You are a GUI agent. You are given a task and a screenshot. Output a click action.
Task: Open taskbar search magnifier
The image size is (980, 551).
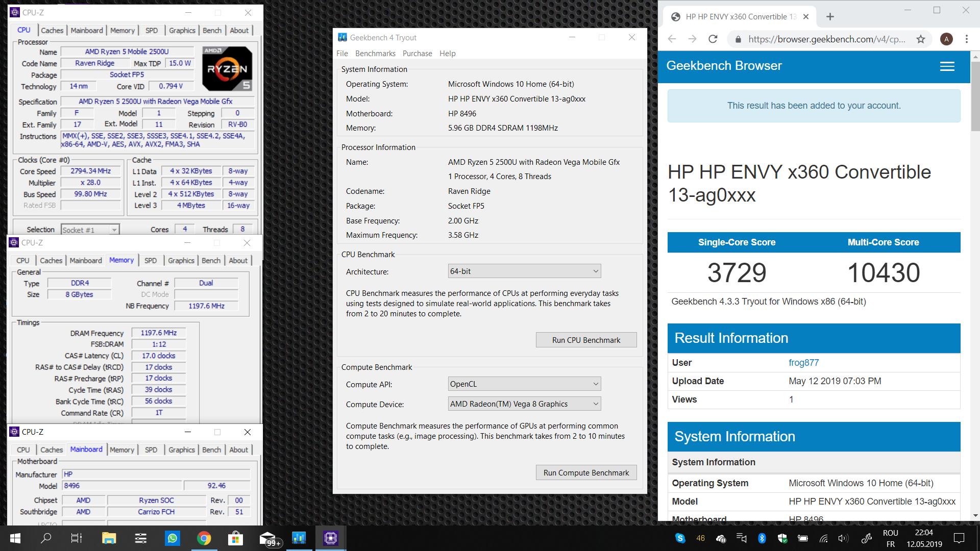click(46, 538)
